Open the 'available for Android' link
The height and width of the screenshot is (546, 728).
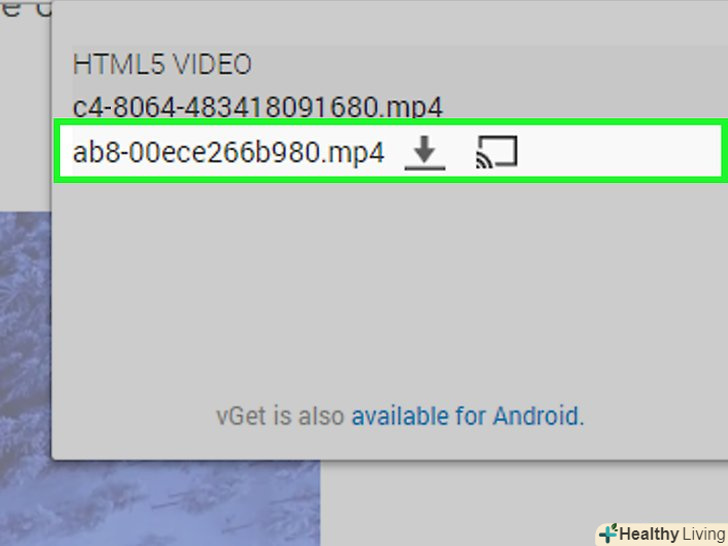coord(468,416)
